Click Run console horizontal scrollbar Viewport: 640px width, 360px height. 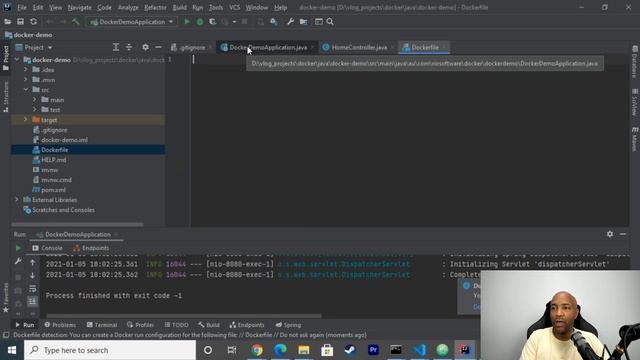click(x=184, y=316)
